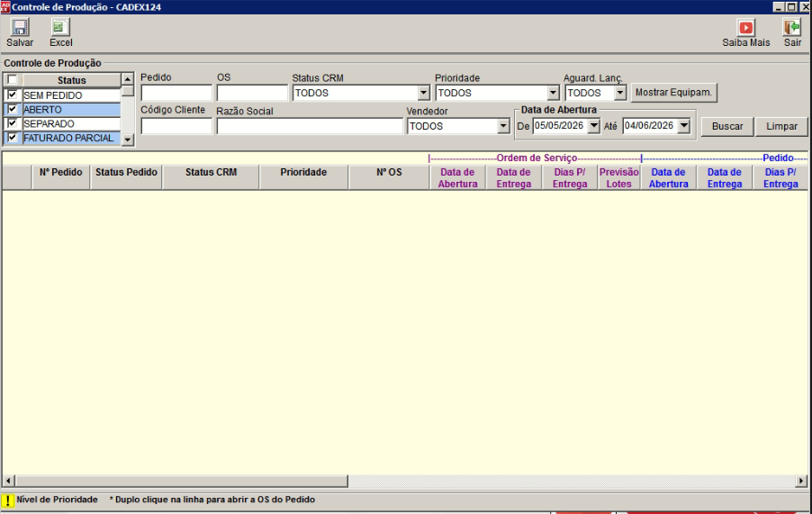
Task: Open the Status CRM dropdown
Action: click(424, 94)
